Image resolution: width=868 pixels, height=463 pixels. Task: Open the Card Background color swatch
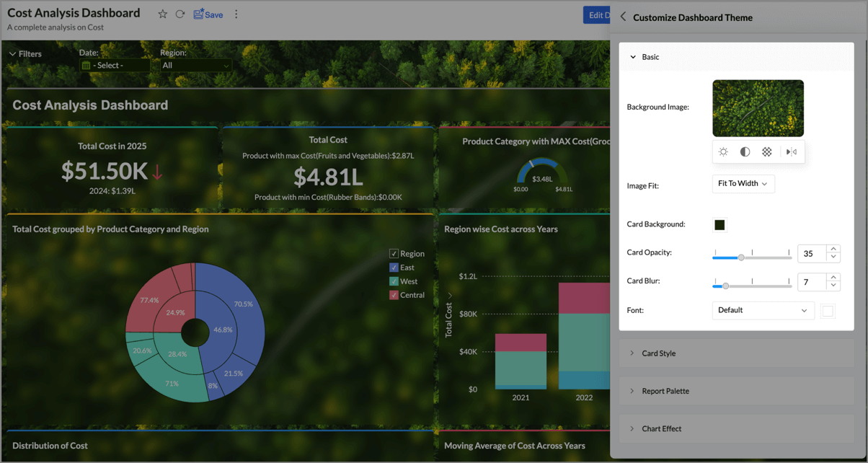[x=719, y=225]
